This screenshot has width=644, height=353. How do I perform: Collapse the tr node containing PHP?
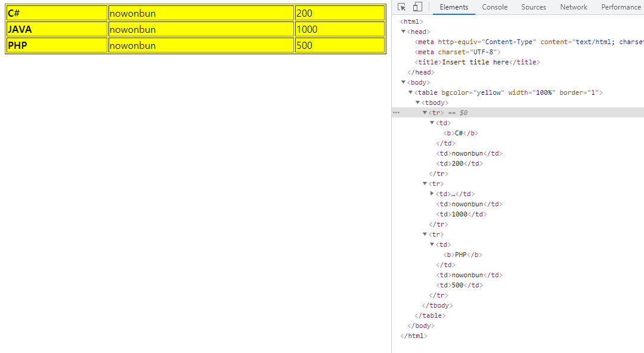point(425,234)
